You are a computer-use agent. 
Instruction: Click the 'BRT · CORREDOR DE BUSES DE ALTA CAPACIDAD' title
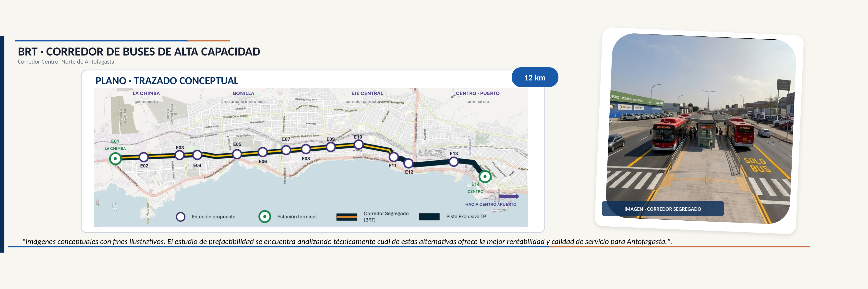(x=139, y=52)
